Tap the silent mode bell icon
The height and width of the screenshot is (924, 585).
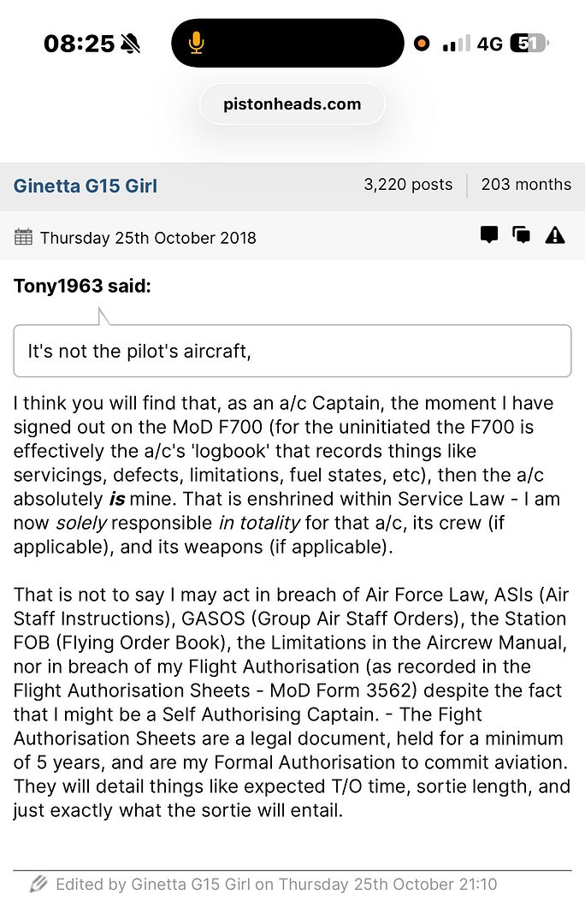pos(130,44)
